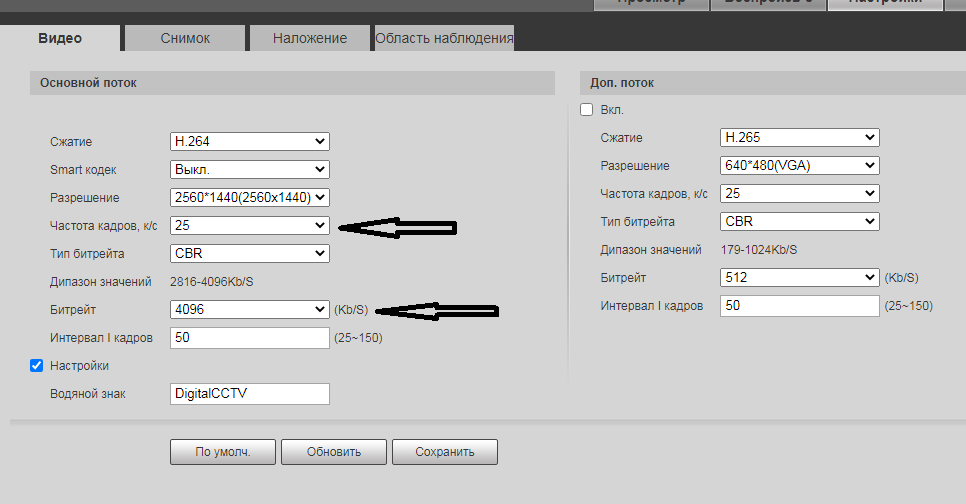This screenshot has height=504, width=966.
Task: Switch to the Снимок tab
Action: click(x=185, y=38)
